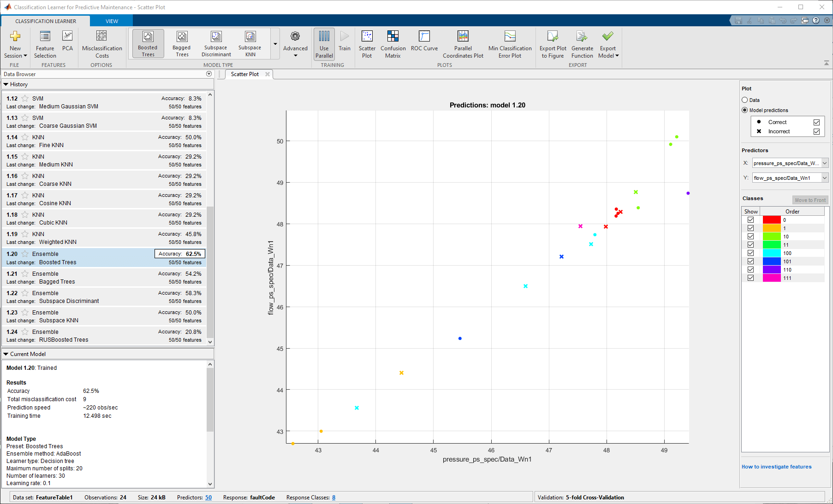Open the Parallel Coordinates Plot
833x504 pixels.
click(x=463, y=44)
